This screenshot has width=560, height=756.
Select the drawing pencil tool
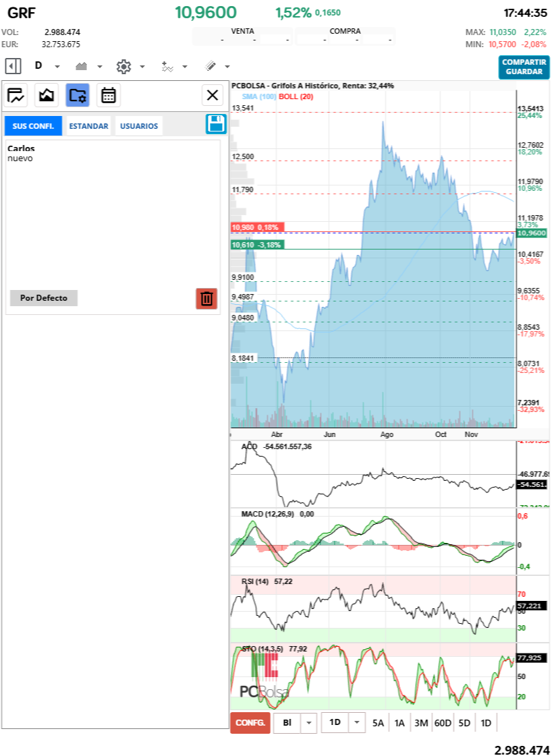click(x=211, y=66)
